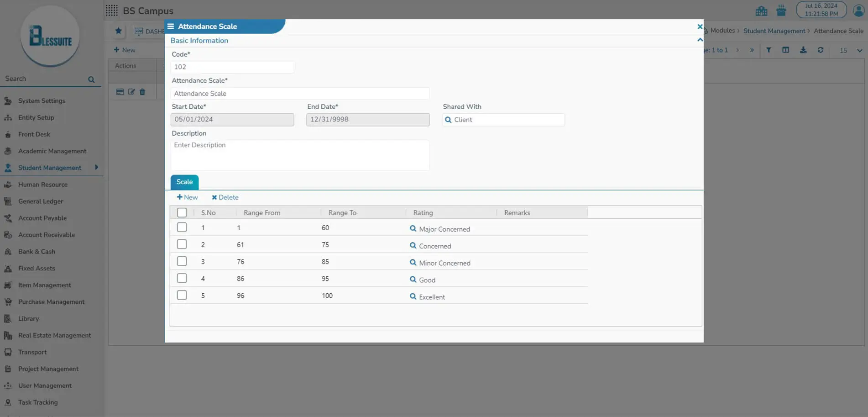This screenshot has height=417, width=868.
Task: Click the download icon in the list toolbar
Action: tap(803, 50)
